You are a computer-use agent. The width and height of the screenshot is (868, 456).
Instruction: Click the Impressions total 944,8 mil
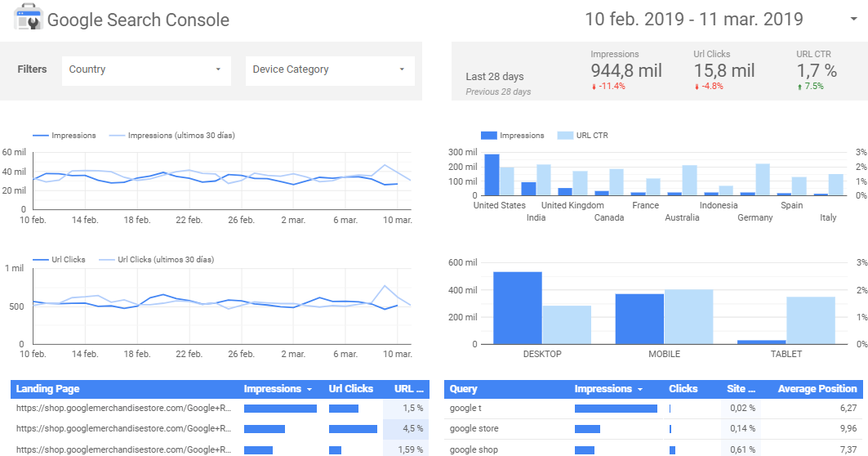[626, 70]
